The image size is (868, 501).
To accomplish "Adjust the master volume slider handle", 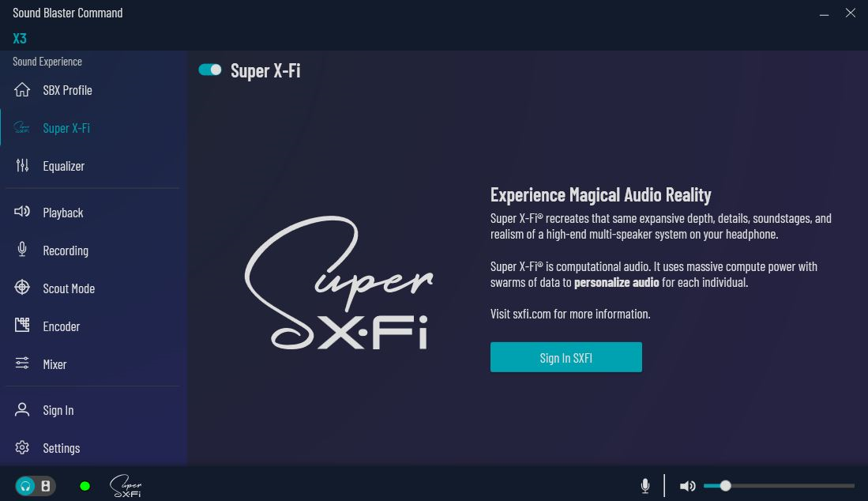I will [x=725, y=486].
